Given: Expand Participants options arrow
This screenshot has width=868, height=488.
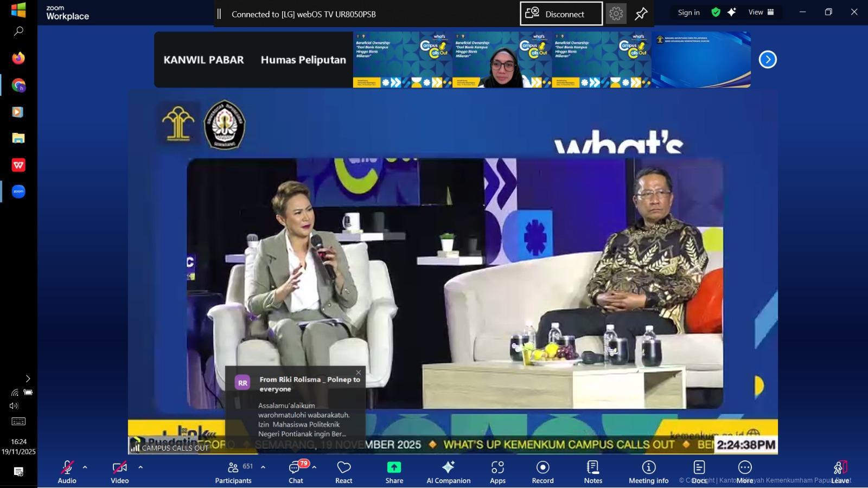Looking at the screenshot, I should (263, 467).
